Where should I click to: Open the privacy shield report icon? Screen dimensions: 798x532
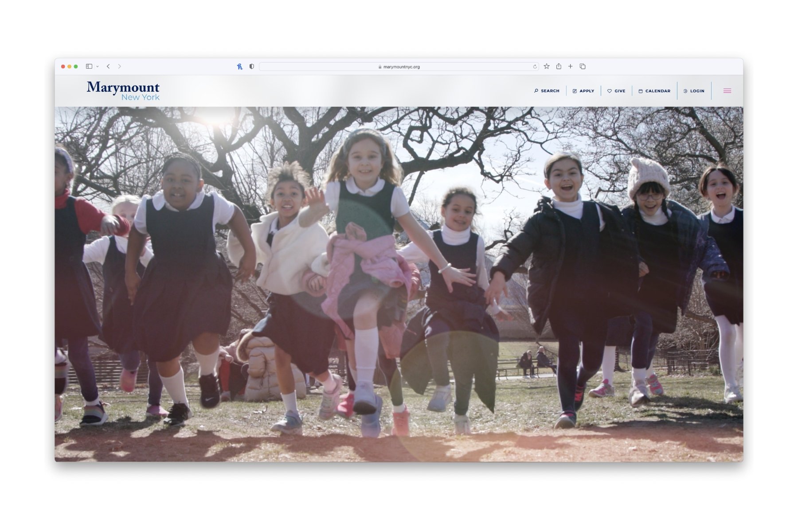252,66
